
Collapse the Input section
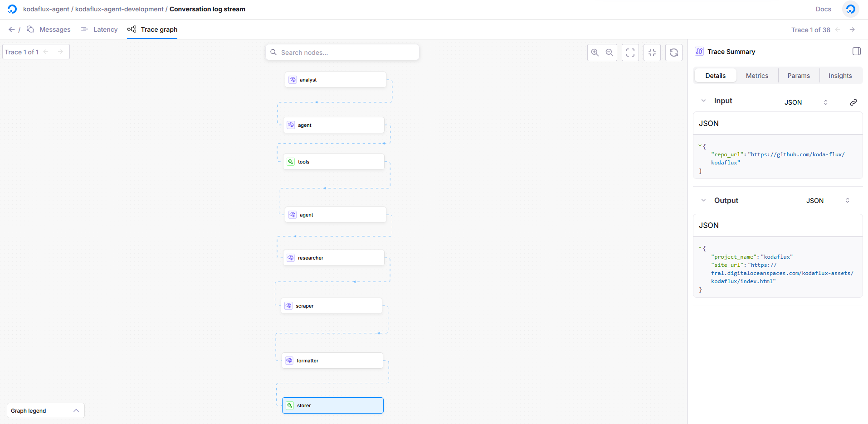(x=703, y=101)
